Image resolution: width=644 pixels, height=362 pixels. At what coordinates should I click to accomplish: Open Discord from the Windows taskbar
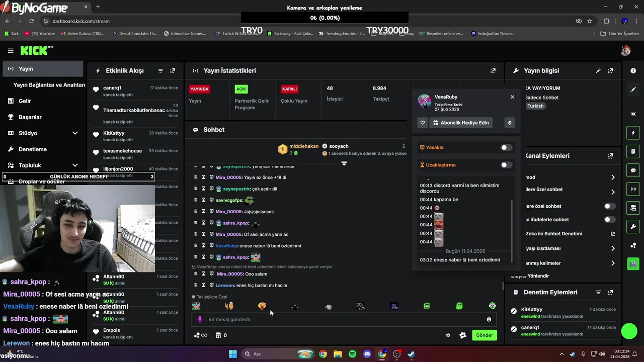(367, 354)
